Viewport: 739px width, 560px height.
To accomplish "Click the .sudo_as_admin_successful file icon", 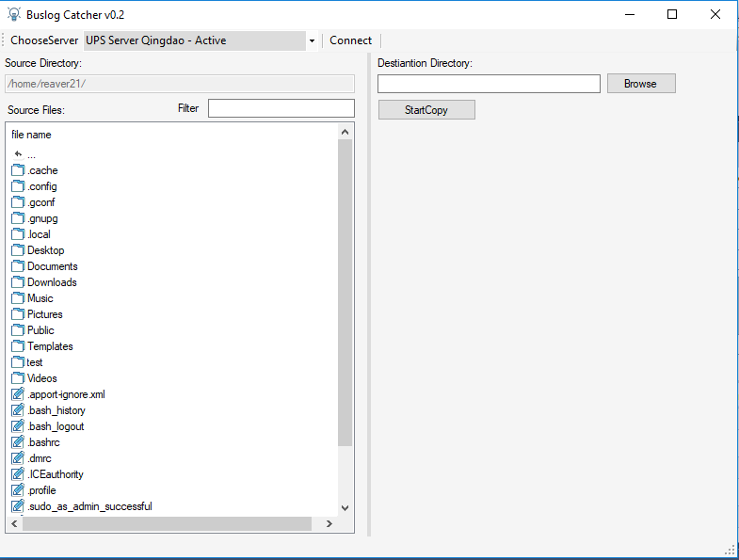I will 18,506.
